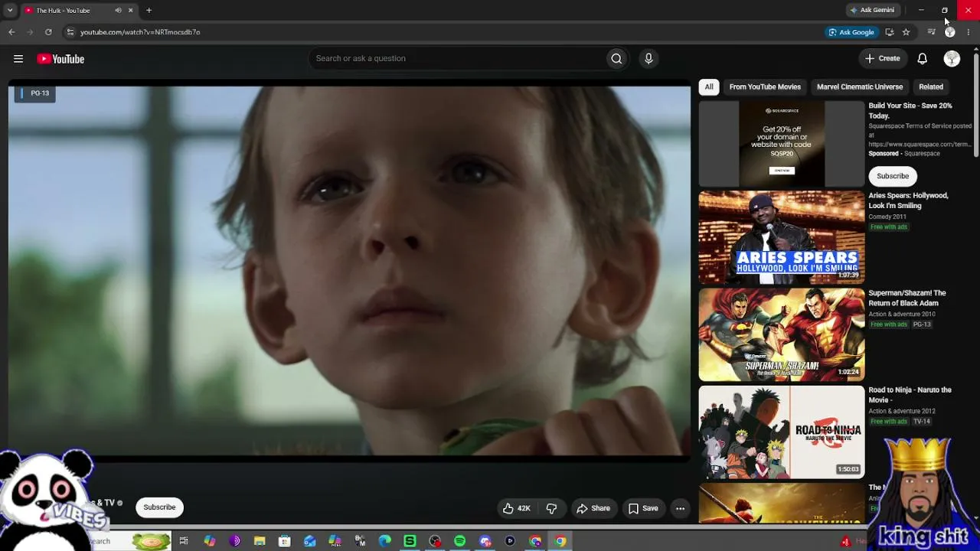Focus the YouTube search box

[x=456, y=58]
